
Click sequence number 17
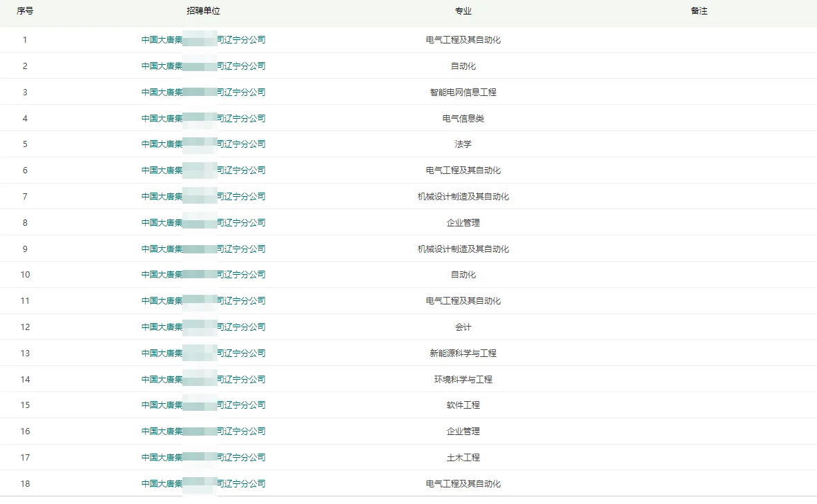coord(25,457)
